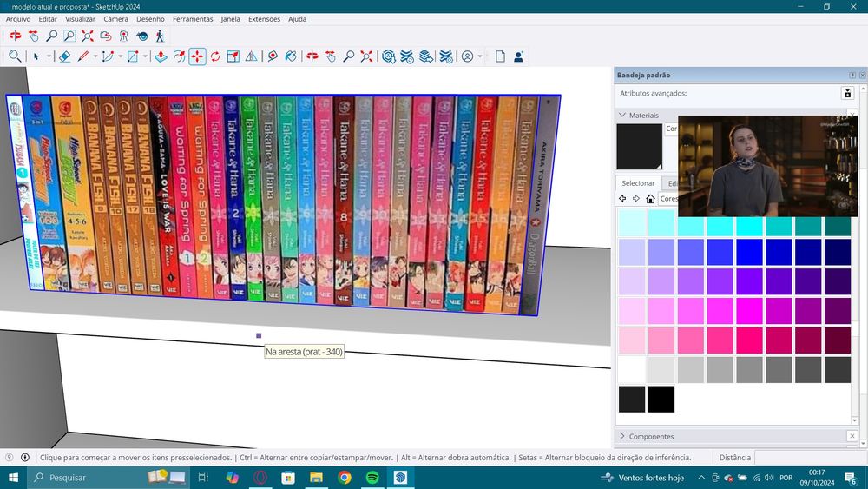The width and height of the screenshot is (868, 489).
Task: Click the geolocation status bar icon
Action: 10,458
